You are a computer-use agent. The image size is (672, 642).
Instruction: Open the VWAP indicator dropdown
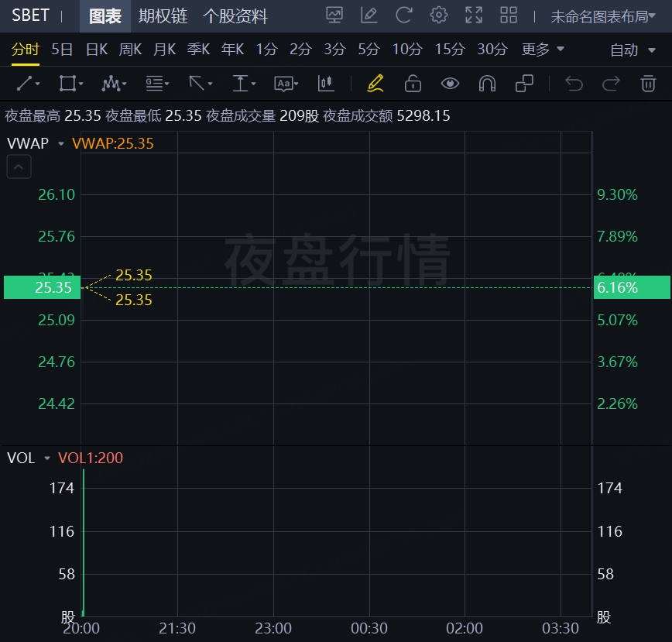[36, 143]
